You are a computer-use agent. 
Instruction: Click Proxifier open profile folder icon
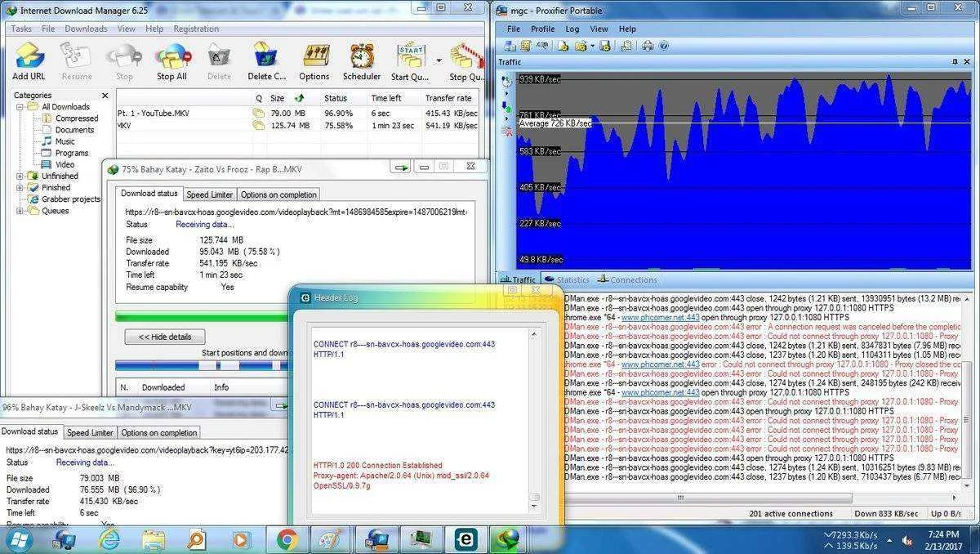pos(580,46)
